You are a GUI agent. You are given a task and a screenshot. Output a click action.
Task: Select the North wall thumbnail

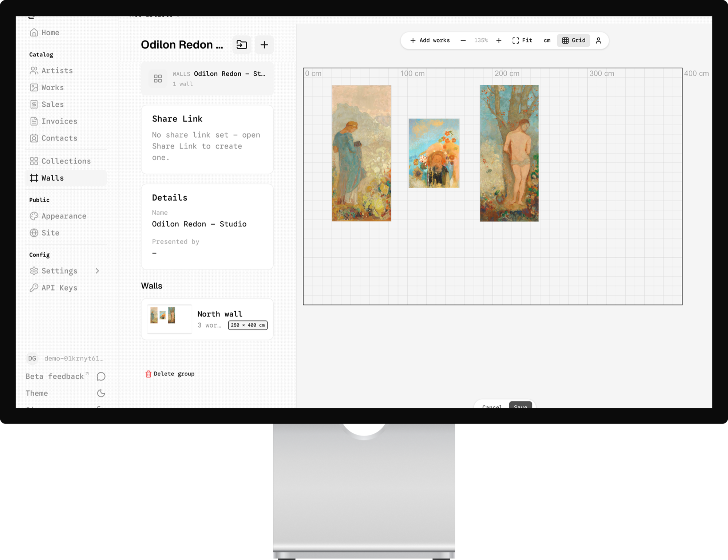pos(169,319)
